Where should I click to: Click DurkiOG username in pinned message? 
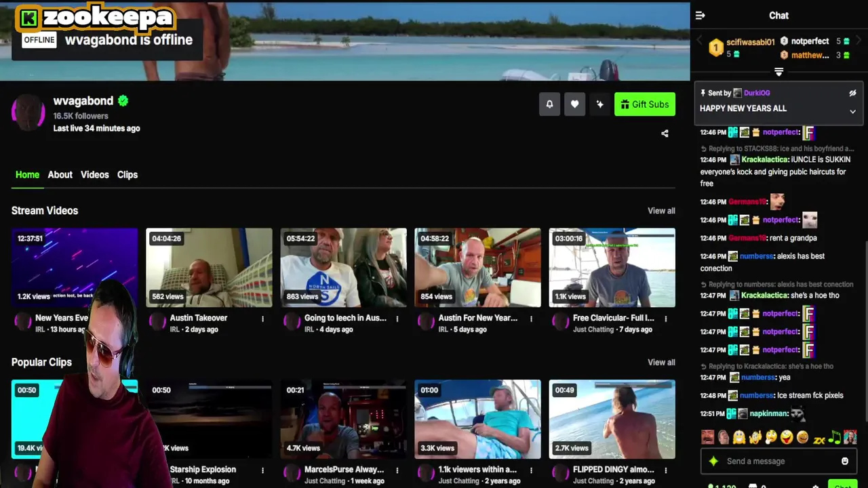coord(757,93)
